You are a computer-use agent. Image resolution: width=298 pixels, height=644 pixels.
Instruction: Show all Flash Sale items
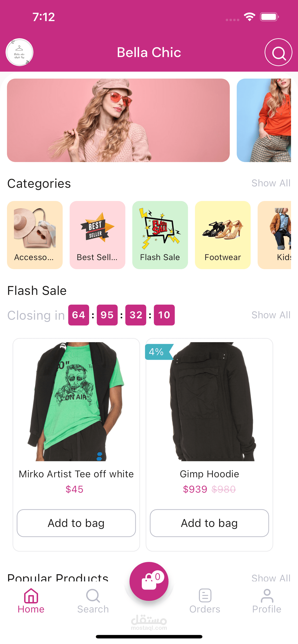[271, 315]
